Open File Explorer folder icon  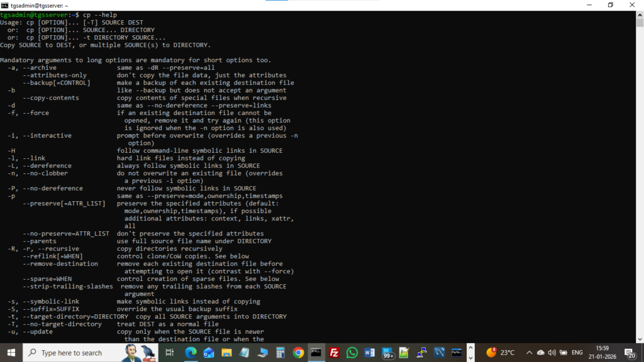(226, 353)
